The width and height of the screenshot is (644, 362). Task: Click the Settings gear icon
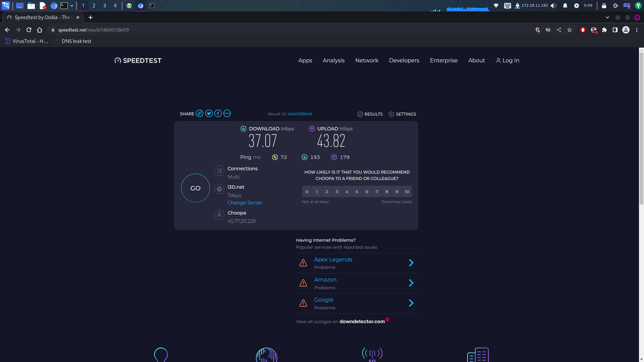(x=391, y=114)
